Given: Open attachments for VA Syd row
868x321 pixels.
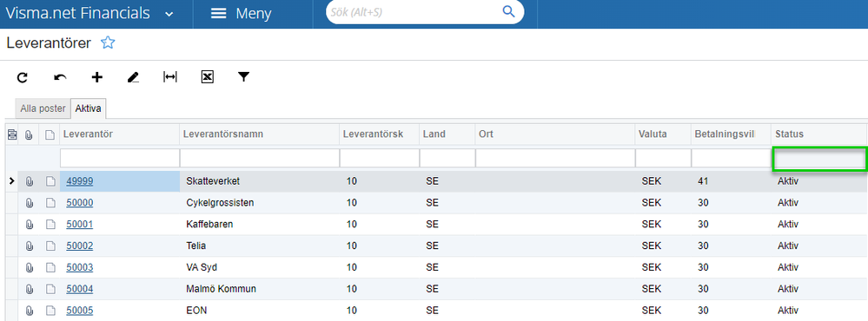Looking at the screenshot, I should (x=30, y=267).
